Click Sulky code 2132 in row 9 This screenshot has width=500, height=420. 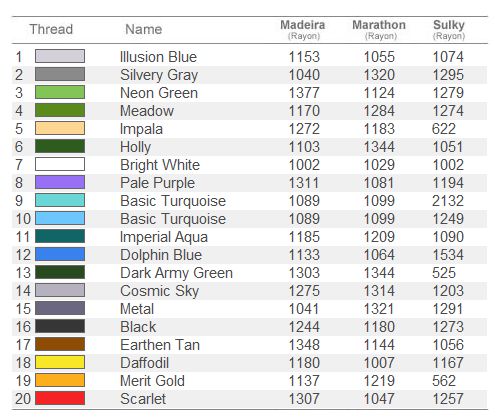coord(448,201)
